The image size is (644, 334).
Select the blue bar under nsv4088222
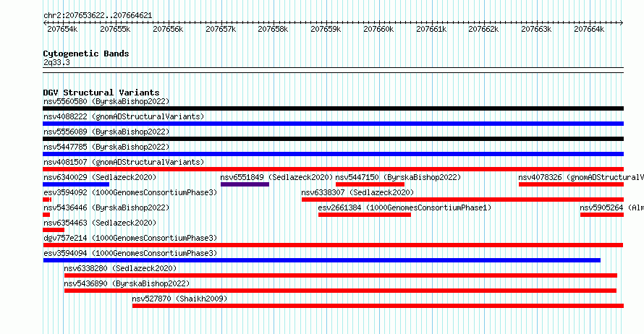pyautogui.click(x=333, y=124)
